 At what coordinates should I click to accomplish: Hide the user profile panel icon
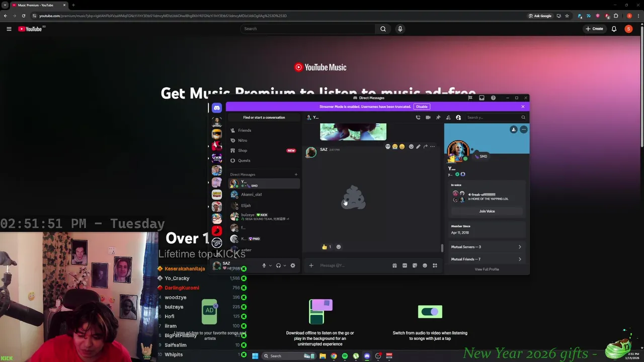click(x=458, y=118)
